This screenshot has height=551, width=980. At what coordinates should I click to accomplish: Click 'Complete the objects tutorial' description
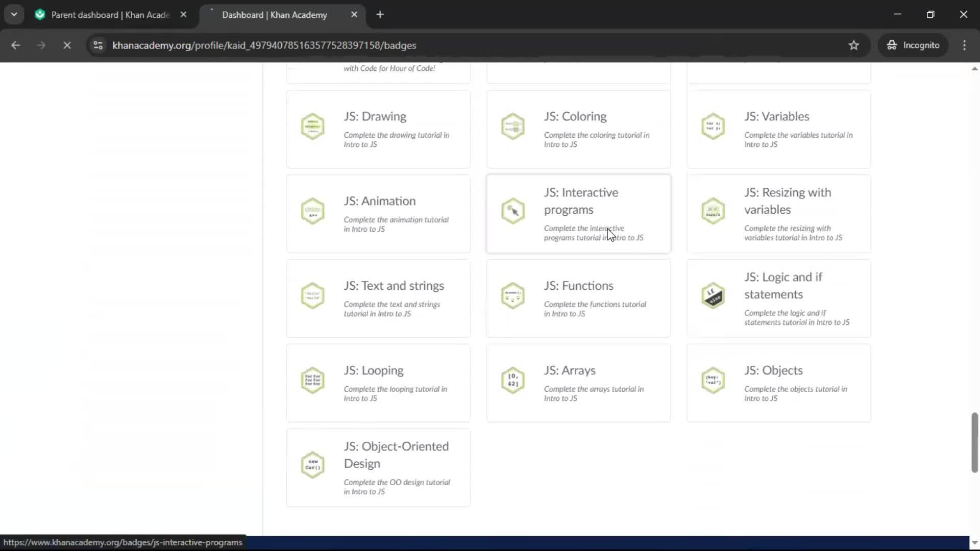coord(795,394)
